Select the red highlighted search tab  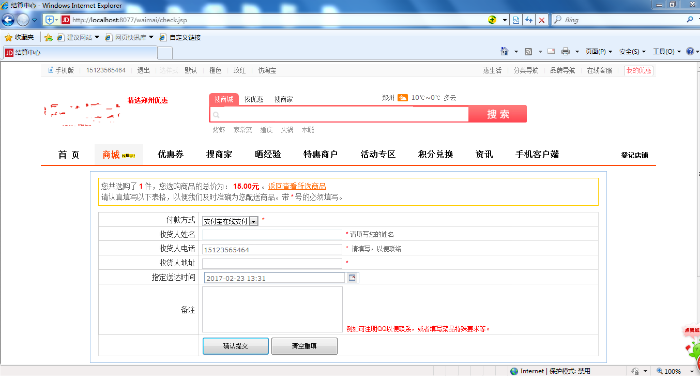tap(224, 99)
